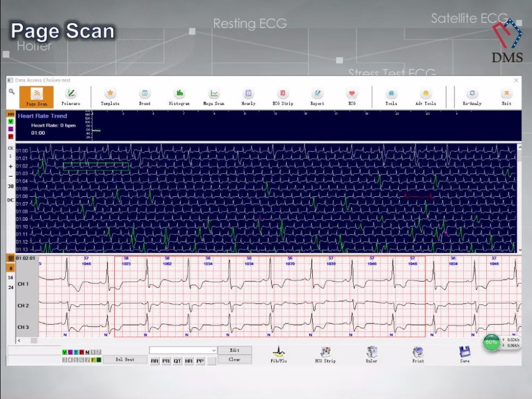The width and height of the screenshot is (532, 399).
Task: Open the Adv Tools menu
Action: [x=426, y=96]
